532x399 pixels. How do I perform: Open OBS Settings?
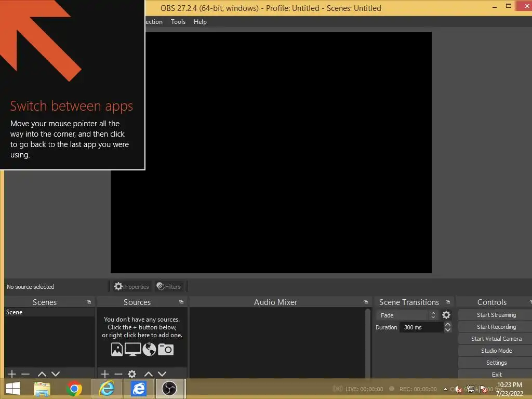tap(496, 362)
